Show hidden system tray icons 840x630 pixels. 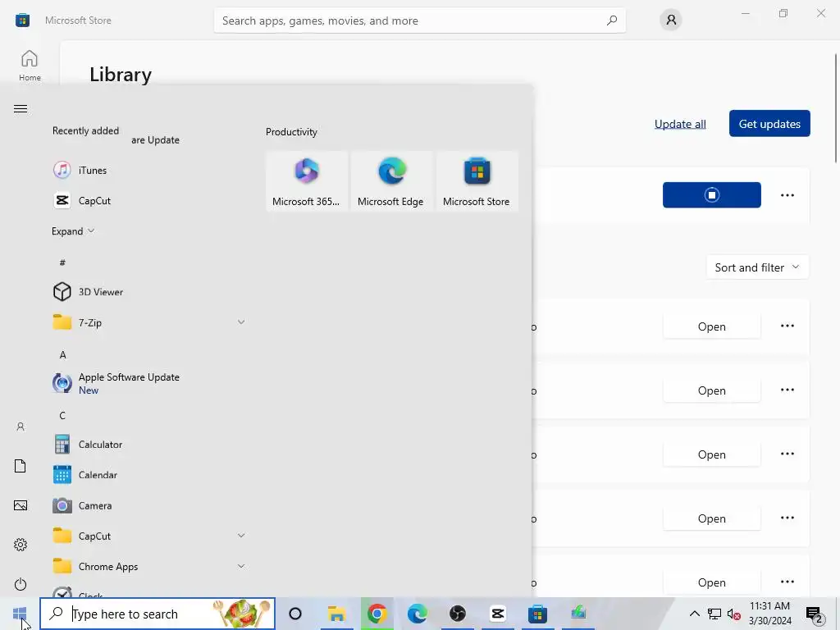694,614
